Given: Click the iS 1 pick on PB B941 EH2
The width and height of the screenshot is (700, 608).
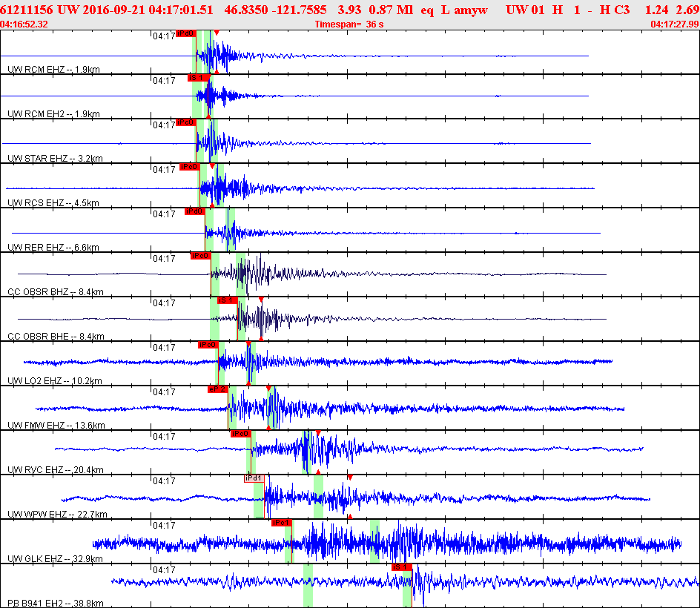Looking at the screenshot, I should (401, 567).
